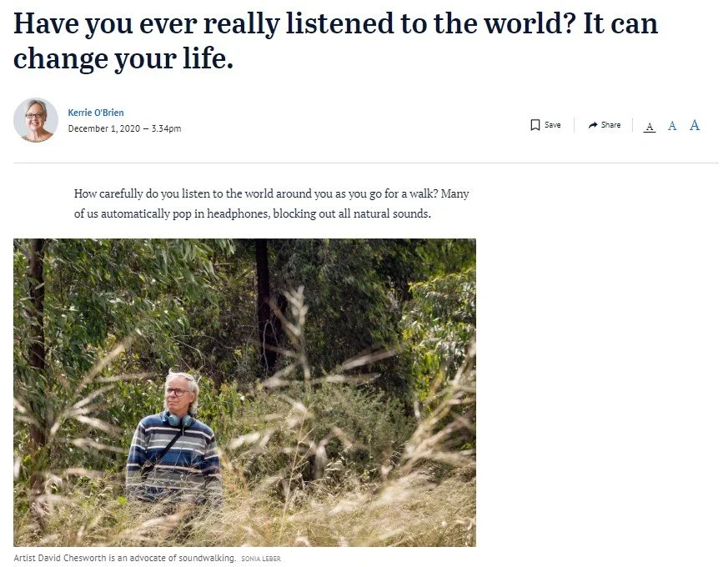The image size is (728, 567).
Task: Click the tree trunk in the photo
Action: 264,302
